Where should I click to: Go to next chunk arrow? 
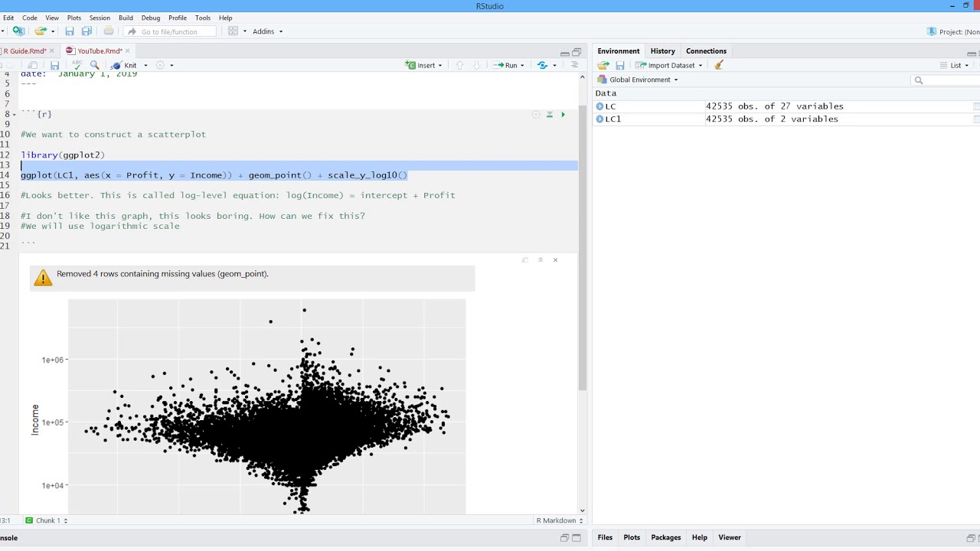point(476,65)
